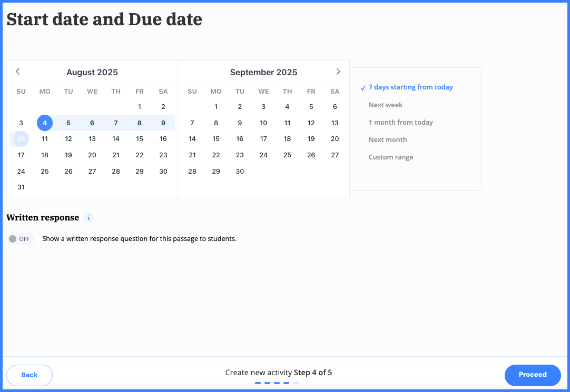Click the September 2025 month header

[x=263, y=72]
